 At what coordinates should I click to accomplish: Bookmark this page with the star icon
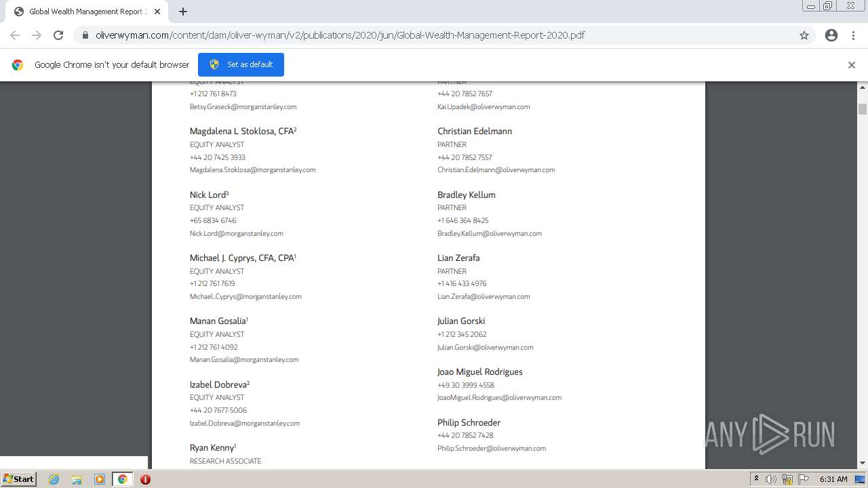click(x=804, y=35)
